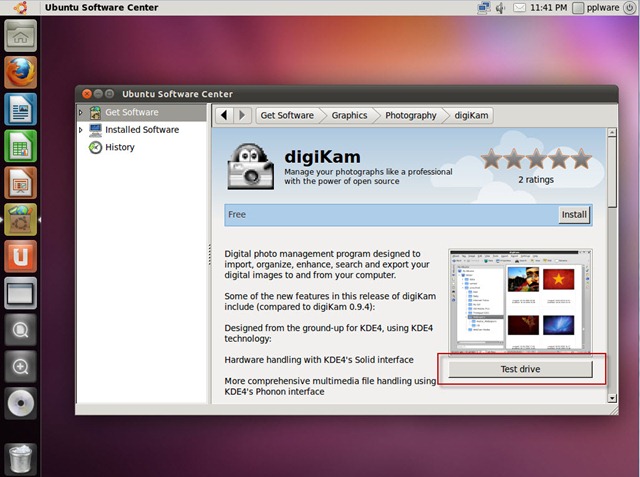Click the 2 ratings text
The image size is (640, 477).
[536, 180]
